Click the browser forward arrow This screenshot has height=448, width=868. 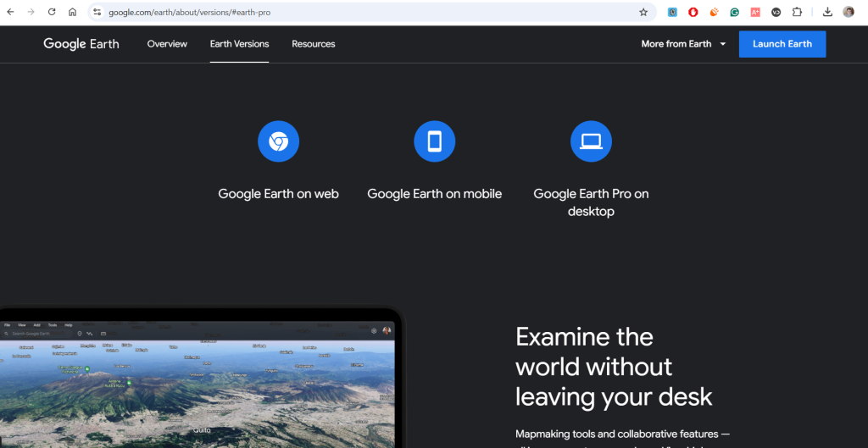[31, 12]
